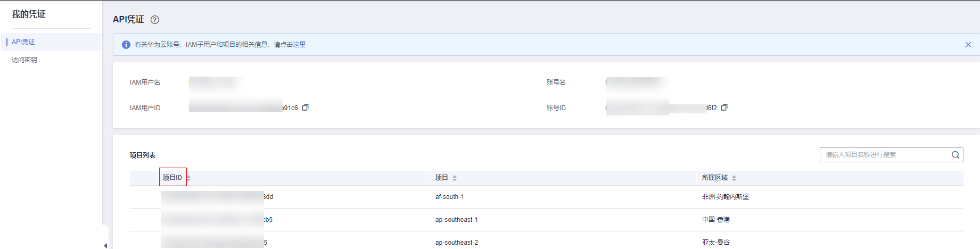
Task: Open 访问密钥 in left menu
Action: click(x=24, y=60)
